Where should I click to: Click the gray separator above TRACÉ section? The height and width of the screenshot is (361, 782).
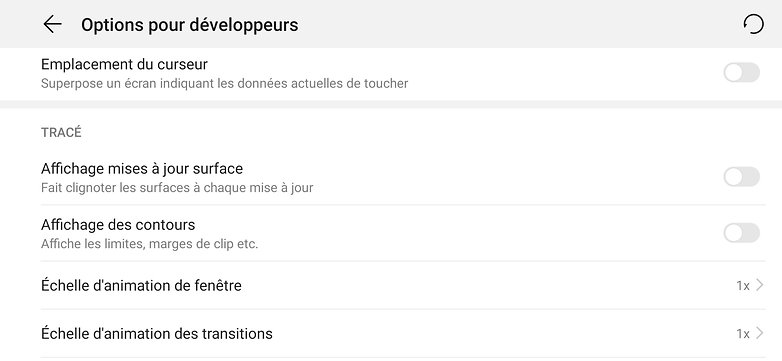coord(391,104)
